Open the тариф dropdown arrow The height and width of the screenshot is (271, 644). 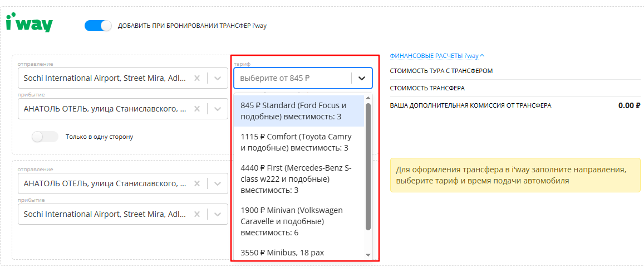click(x=362, y=78)
